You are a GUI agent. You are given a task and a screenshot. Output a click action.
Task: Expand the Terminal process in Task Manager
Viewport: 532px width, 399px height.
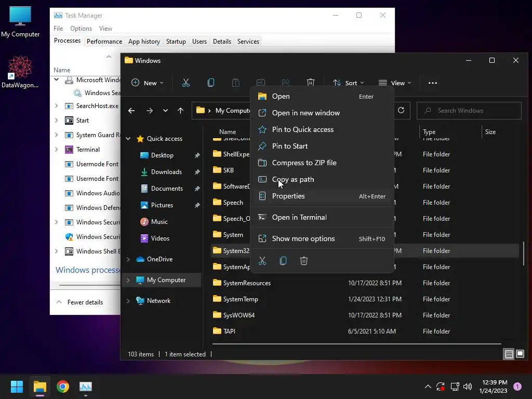point(56,149)
